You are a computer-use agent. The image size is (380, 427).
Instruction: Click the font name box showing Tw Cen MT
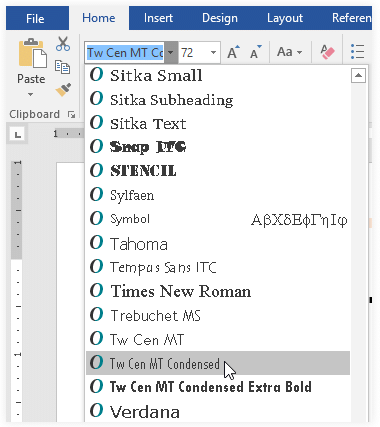point(125,53)
